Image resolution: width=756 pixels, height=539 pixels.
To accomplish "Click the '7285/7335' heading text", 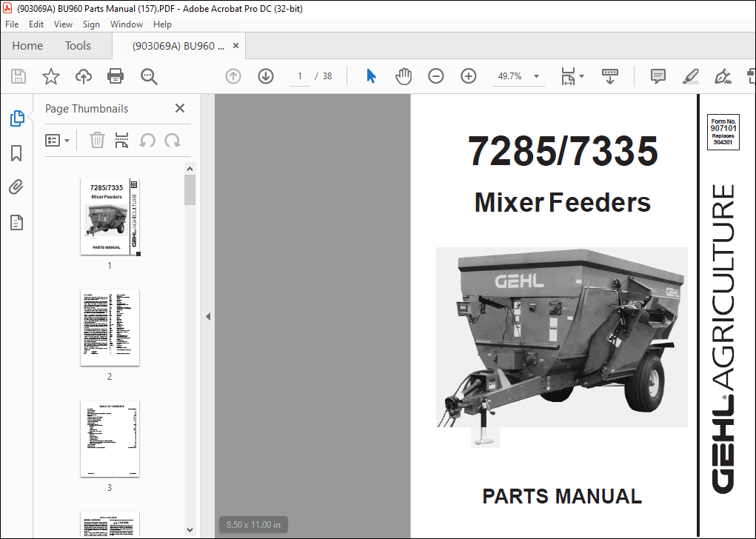I will [x=563, y=151].
